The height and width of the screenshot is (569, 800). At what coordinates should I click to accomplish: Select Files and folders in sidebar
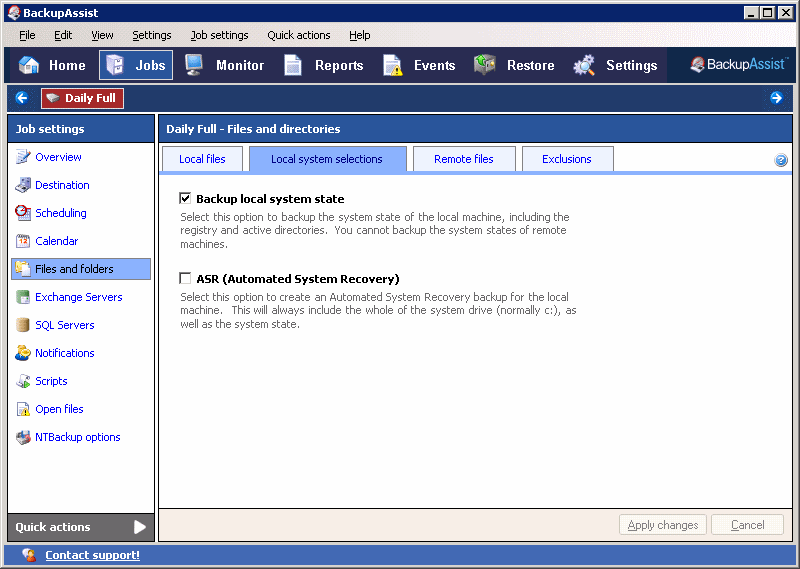pos(81,269)
